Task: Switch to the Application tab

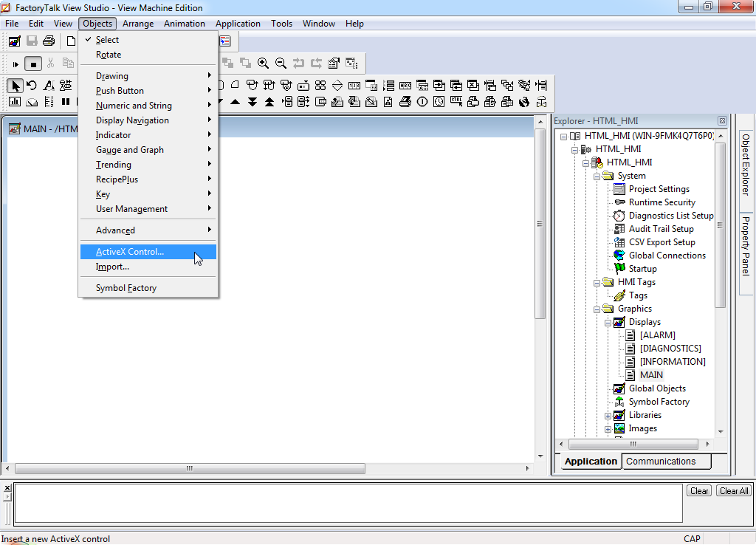Action: tap(591, 462)
